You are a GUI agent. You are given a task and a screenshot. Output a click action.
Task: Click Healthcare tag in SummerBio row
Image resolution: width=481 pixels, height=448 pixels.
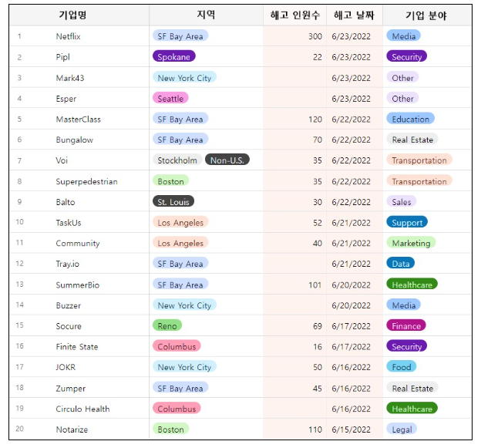coord(412,285)
